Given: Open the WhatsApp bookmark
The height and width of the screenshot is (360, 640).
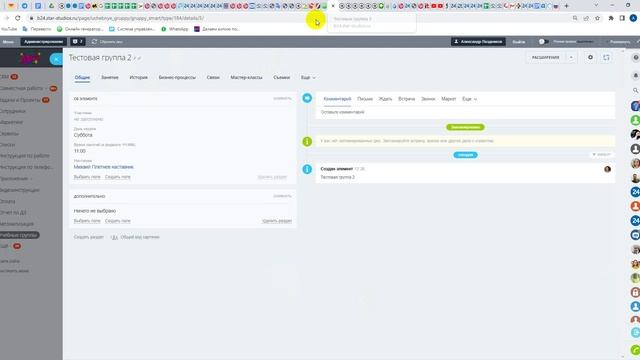Looking at the screenshot, I should (x=175, y=29).
